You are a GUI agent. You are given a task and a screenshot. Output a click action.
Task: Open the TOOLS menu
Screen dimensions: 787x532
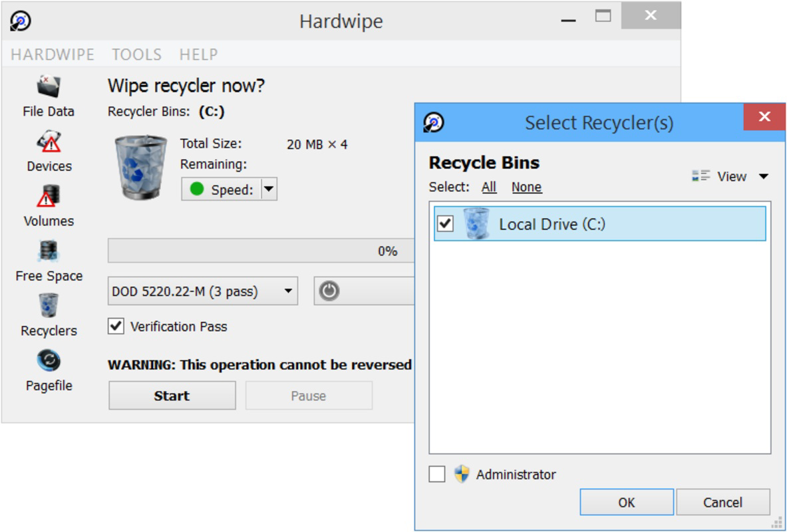coord(136,55)
